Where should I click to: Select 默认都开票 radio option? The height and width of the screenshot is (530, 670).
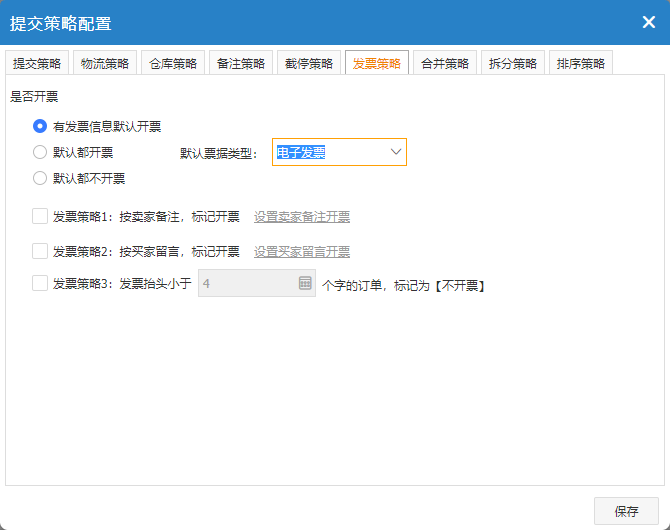point(40,152)
